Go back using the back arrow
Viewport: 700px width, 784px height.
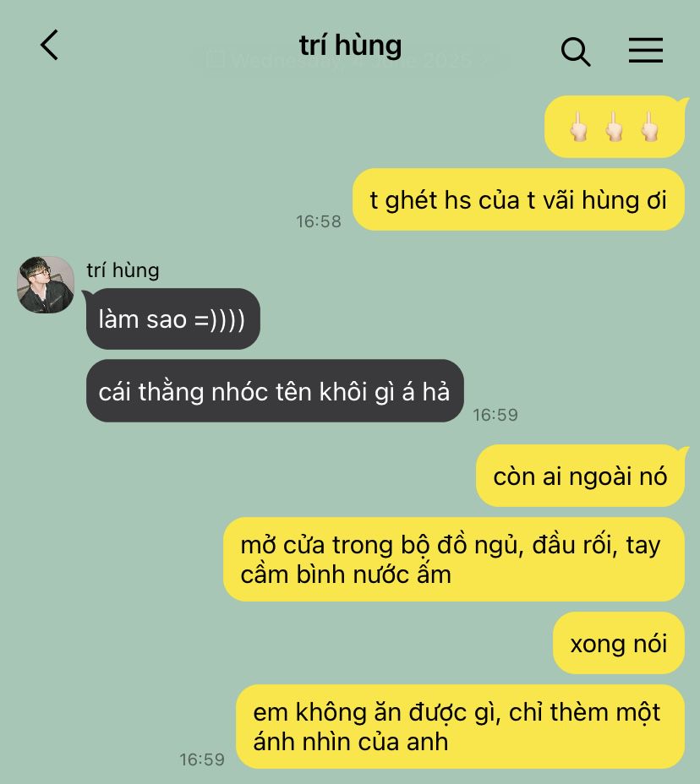[49, 45]
